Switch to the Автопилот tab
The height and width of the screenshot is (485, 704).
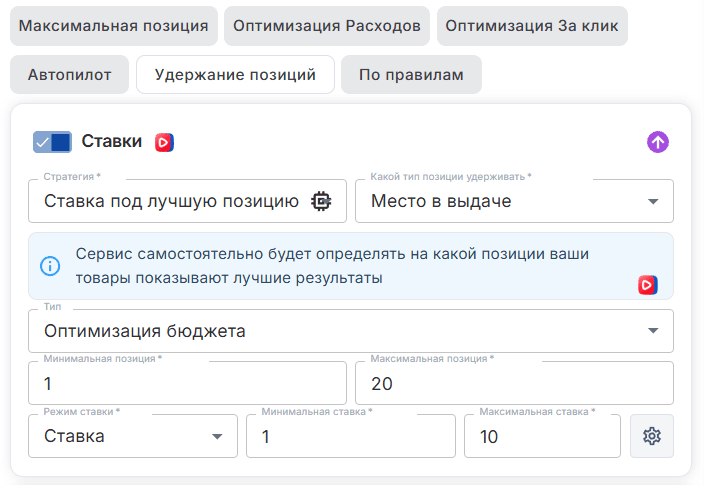(70, 75)
